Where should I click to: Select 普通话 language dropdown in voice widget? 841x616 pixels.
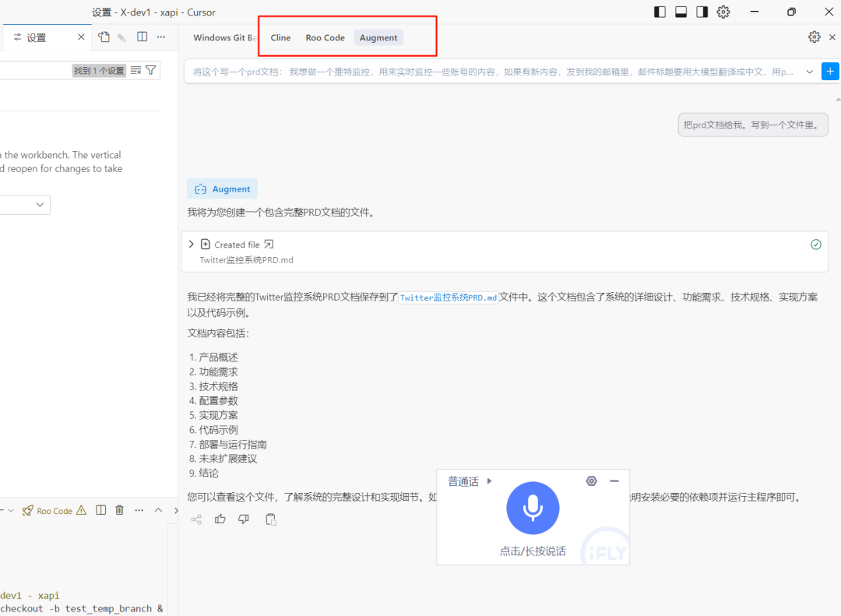470,481
